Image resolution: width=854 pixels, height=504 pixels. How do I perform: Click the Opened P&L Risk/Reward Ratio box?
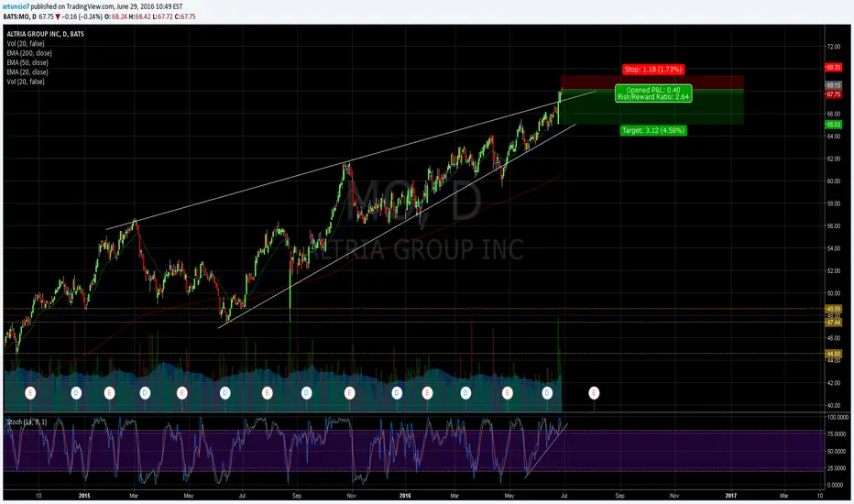(653, 93)
